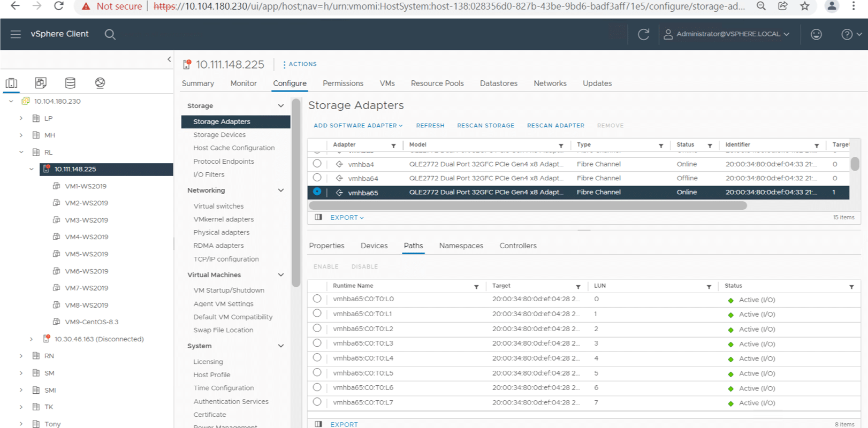
Task: Share this page from the address bar
Action: pos(782,6)
